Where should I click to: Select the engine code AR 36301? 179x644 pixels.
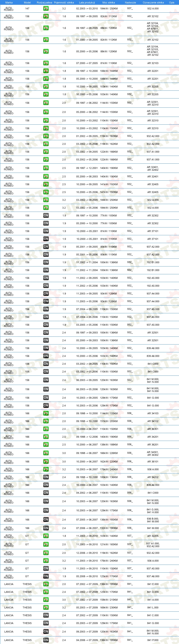(153, 429)
